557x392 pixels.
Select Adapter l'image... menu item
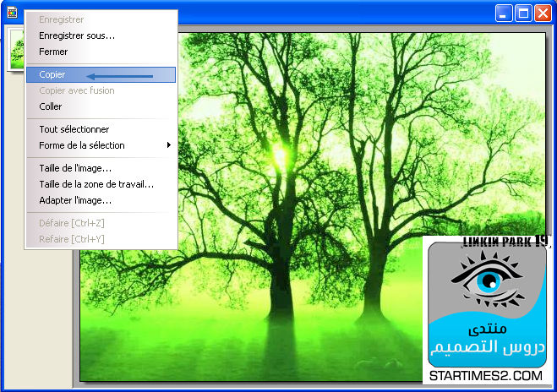click(75, 200)
